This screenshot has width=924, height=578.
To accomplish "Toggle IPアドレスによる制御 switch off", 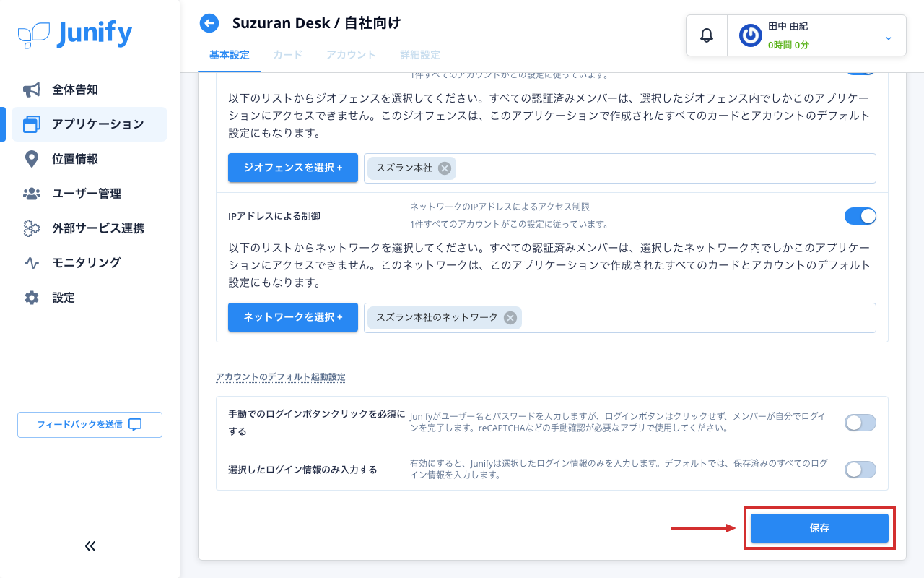I will [860, 216].
